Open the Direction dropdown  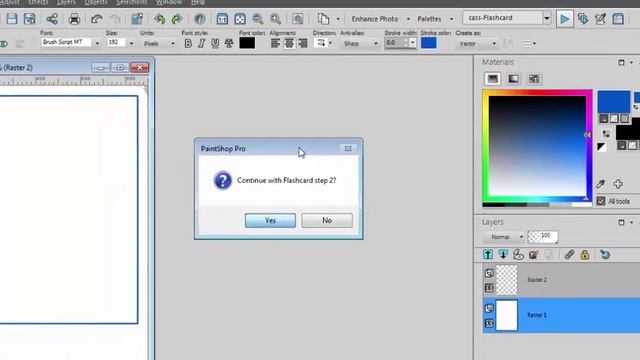pyautogui.click(x=330, y=43)
